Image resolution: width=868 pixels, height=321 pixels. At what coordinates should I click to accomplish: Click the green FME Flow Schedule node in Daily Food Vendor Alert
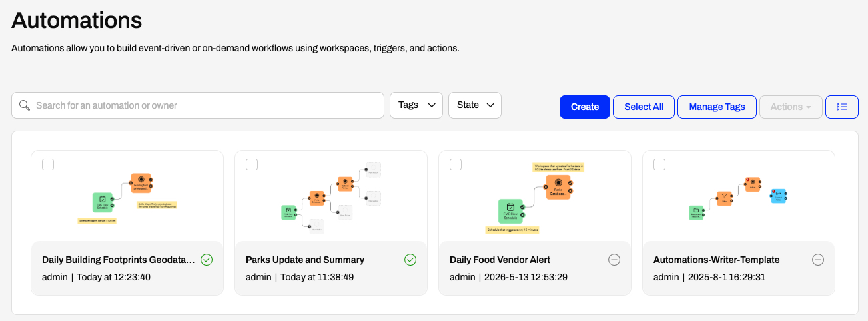510,211
